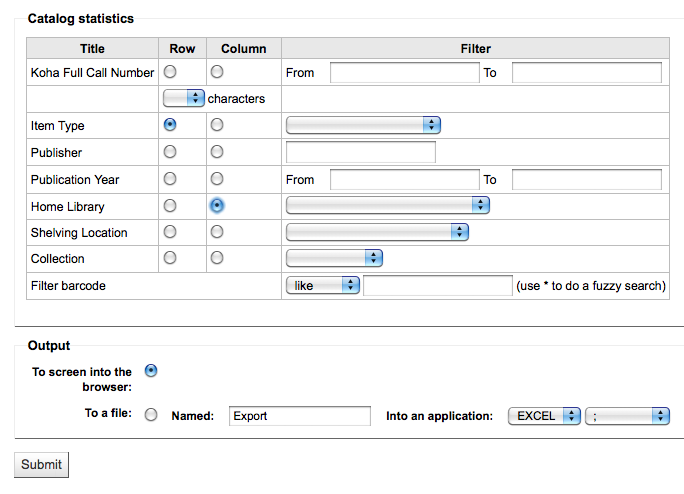The height and width of the screenshot is (494, 684).
Task: Click the Collection row label
Action: [x=58, y=259]
